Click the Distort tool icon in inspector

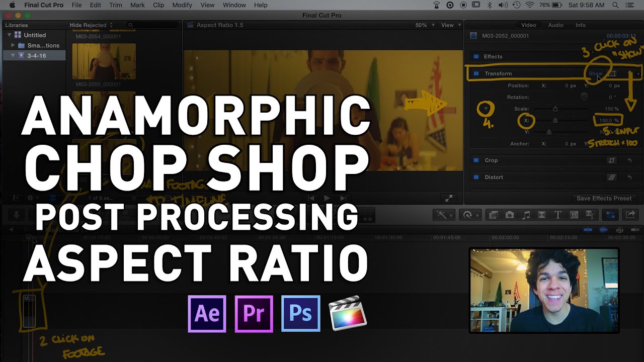point(612,177)
